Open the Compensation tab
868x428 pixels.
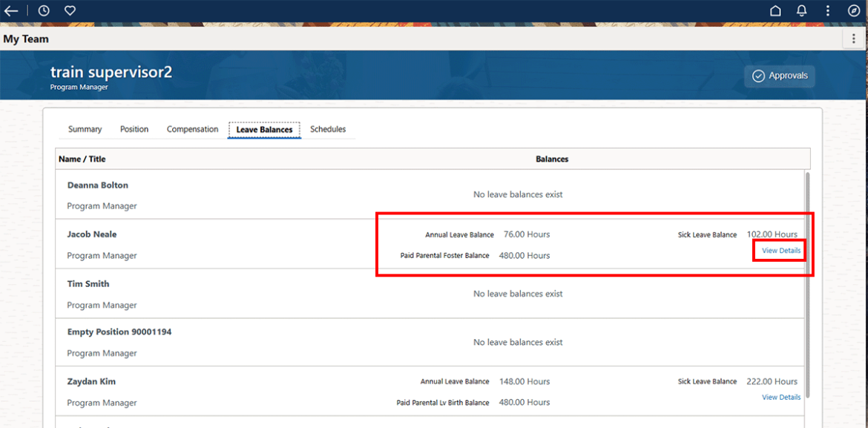coord(192,128)
